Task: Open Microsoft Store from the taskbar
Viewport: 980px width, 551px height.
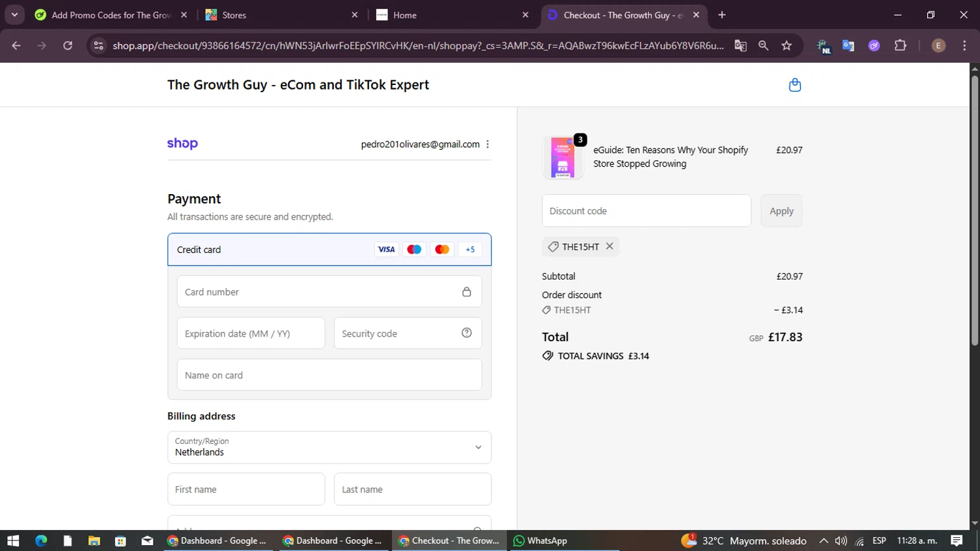Action: tap(120, 541)
